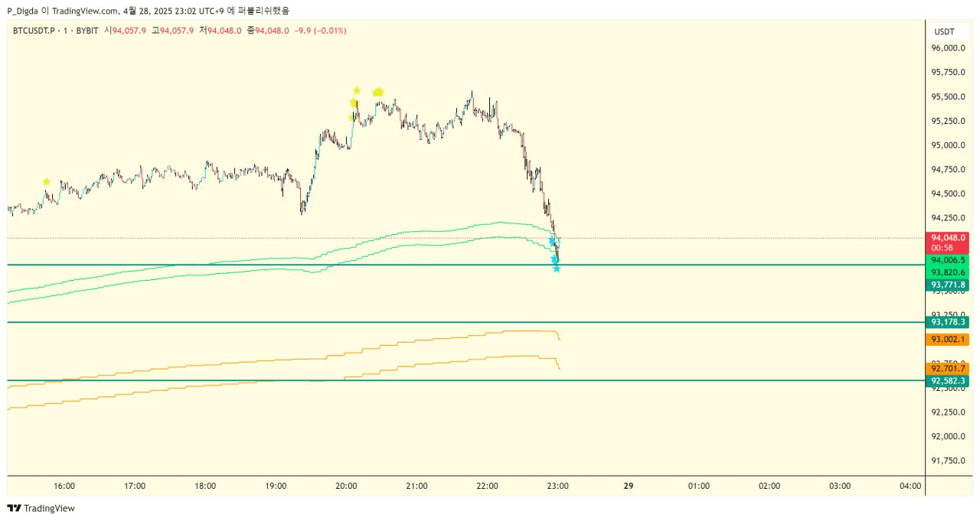This screenshot has width=980, height=521.
Task: Click the 96,000.0 price scale label
Action: click(x=947, y=48)
